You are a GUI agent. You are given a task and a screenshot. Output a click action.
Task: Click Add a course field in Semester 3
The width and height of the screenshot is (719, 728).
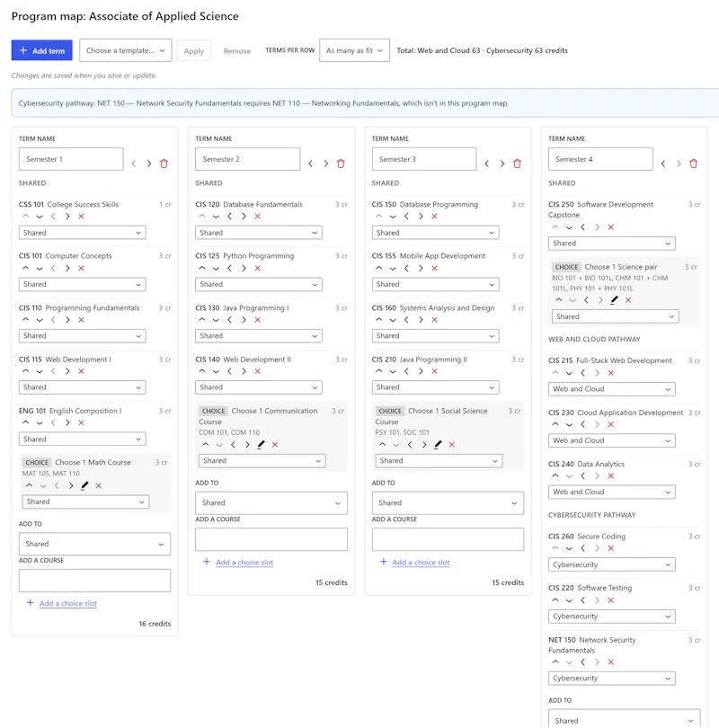coord(448,539)
